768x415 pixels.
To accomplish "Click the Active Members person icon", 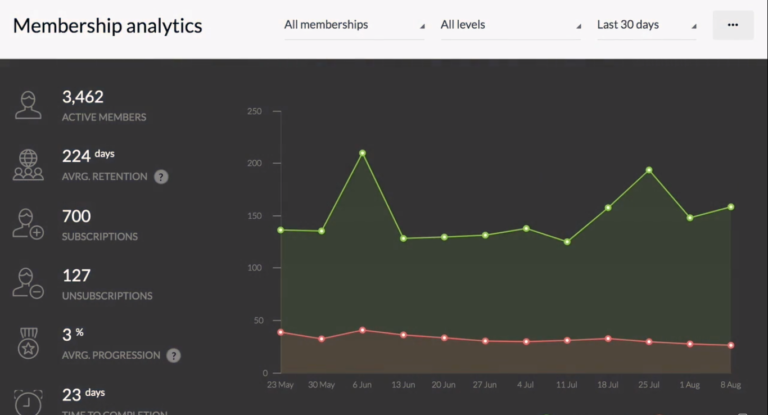I will 28,105.
